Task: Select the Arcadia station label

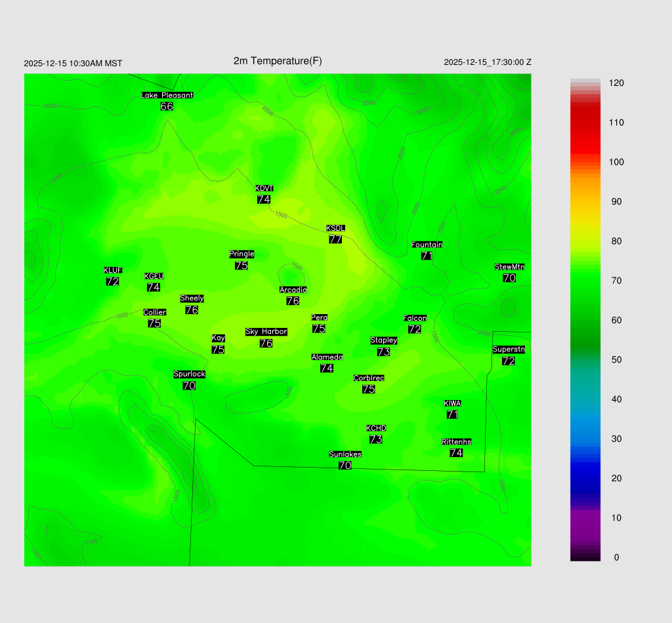Action: pyautogui.click(x=293, y=290)
